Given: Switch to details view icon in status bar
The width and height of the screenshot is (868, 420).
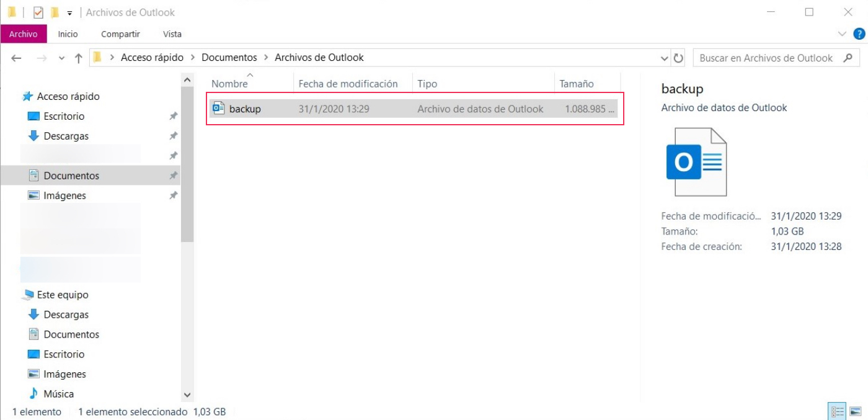Looking at the screenshot, I should pyautogui.click(x=838, y=411).
